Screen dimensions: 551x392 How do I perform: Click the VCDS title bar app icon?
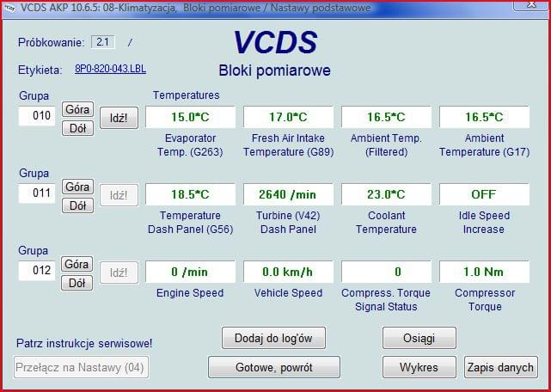pos(9,9)
